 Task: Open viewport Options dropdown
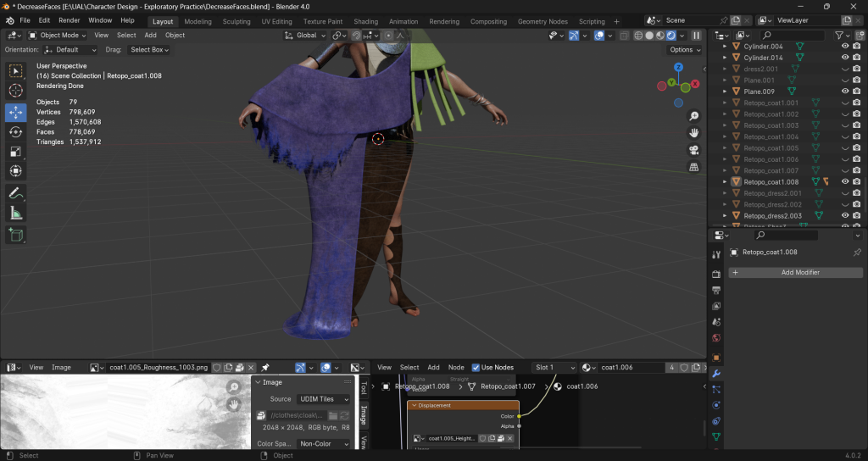pyautogui.click(x=685, y=50)
